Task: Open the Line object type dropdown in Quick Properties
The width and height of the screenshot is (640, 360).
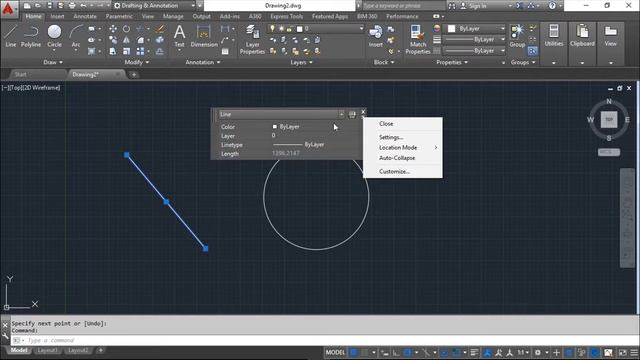Action: 341,114
